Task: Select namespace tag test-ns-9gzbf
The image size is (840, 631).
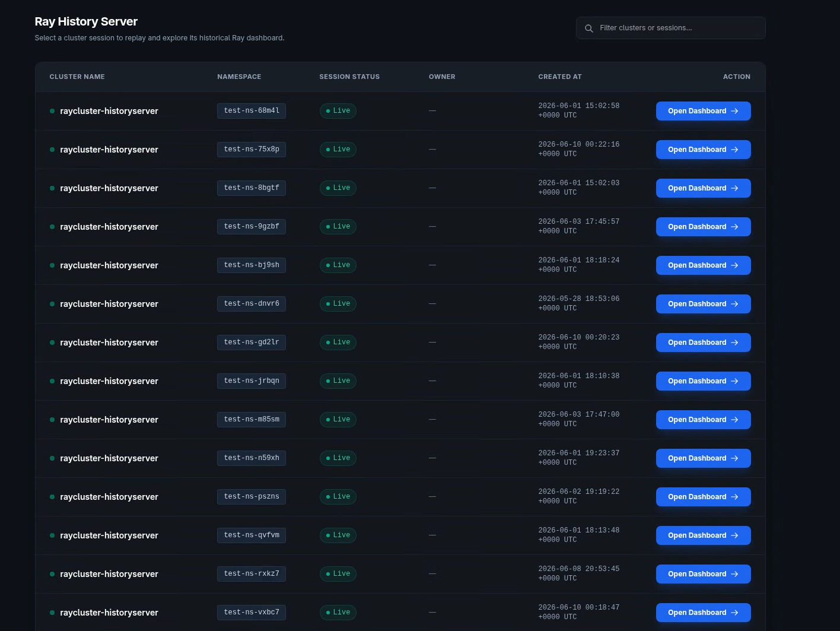Action: 252,227
